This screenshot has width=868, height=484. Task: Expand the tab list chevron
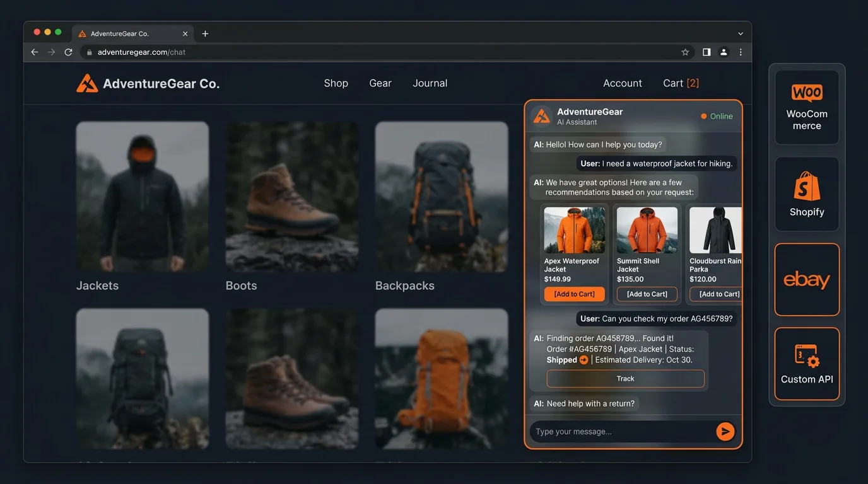point(740,33)
